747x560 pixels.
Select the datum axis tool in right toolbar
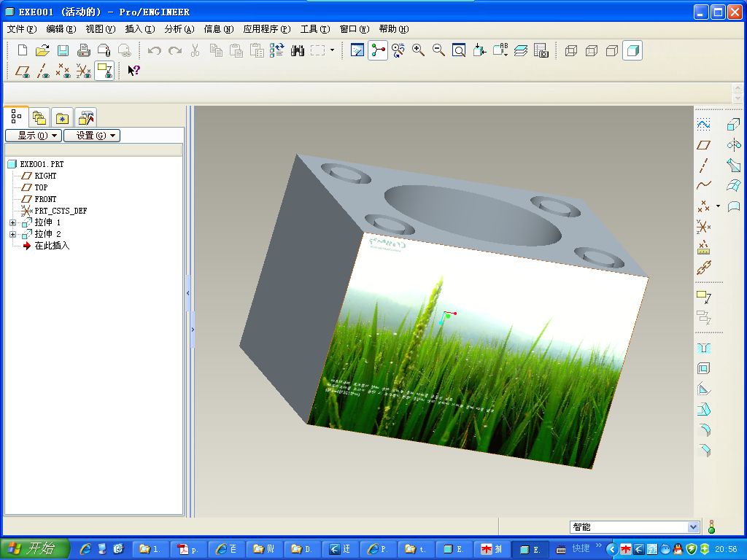coord(703,166)
